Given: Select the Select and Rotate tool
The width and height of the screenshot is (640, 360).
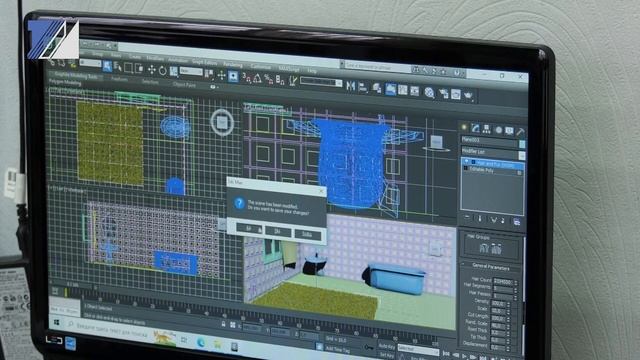Looking at the screenshot, I should click(x=162, y=70).
